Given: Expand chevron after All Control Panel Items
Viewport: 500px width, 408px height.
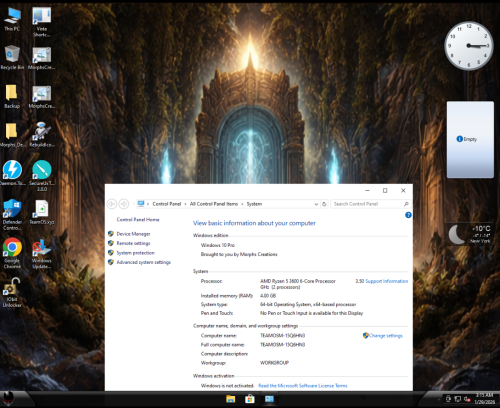Looking at the screenshot, I should [x=242, y=204].
